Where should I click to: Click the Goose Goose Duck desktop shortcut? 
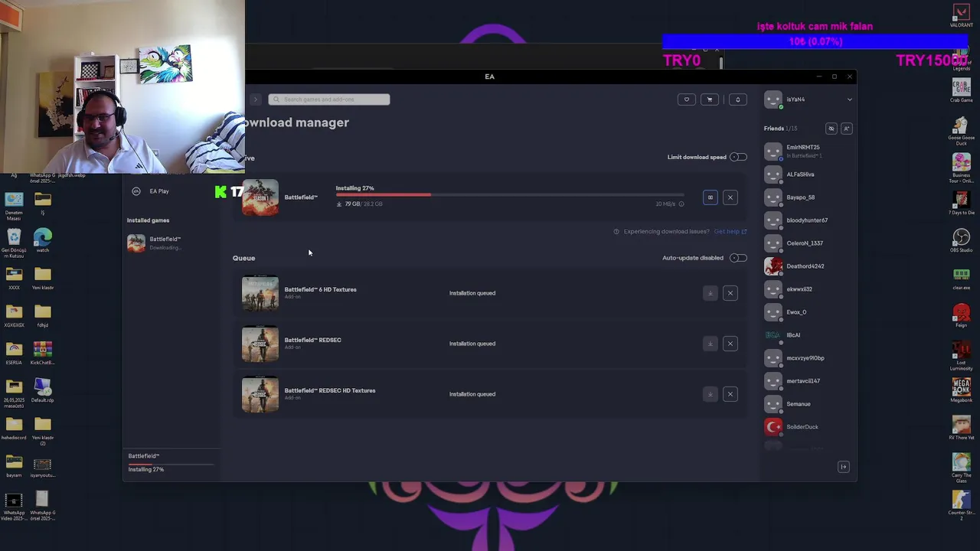[x=962, y=130]
